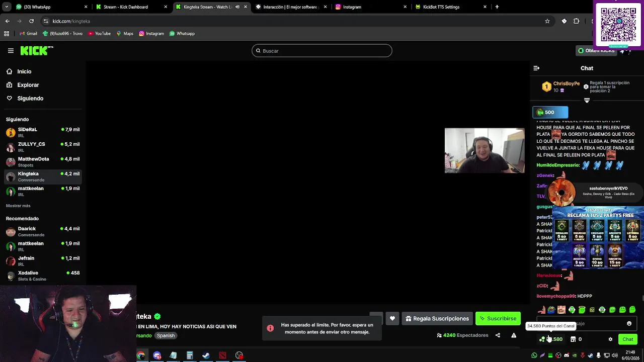Open browser extensions puzzle icon
This screenshot has width=644, height=362.
click(577, 21)
